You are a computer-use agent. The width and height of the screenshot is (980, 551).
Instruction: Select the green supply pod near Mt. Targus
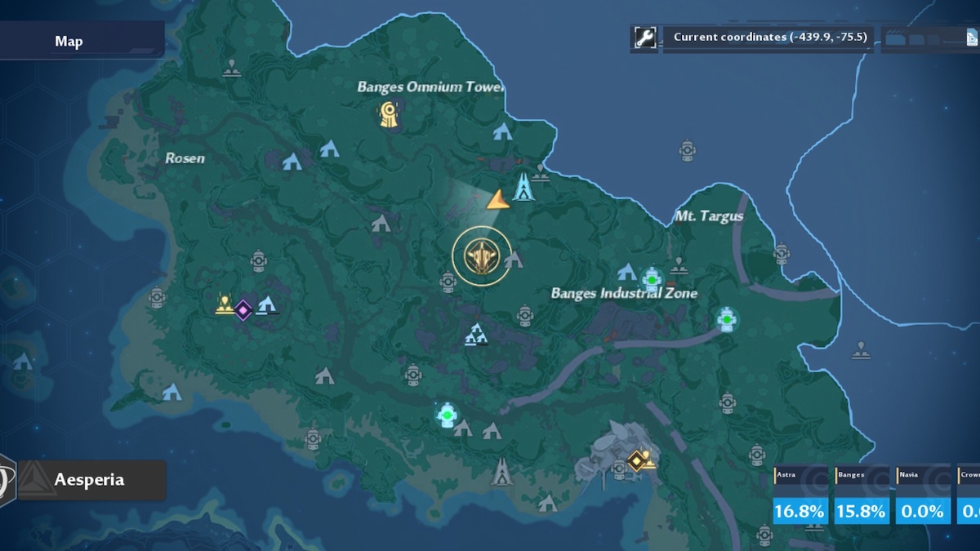651,280
